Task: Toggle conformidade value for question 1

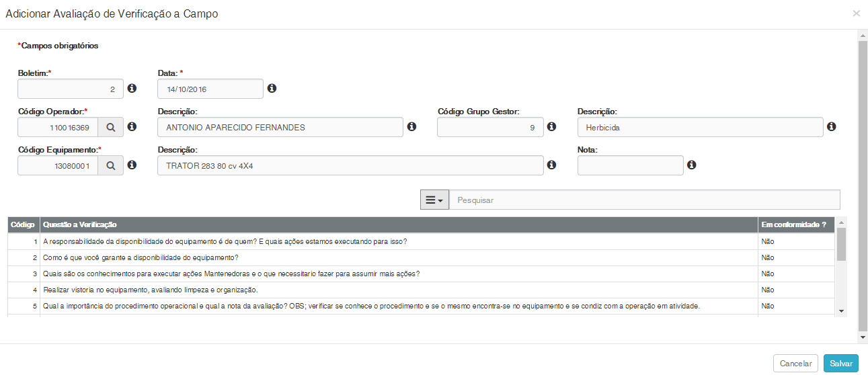Action: point(768,242)
